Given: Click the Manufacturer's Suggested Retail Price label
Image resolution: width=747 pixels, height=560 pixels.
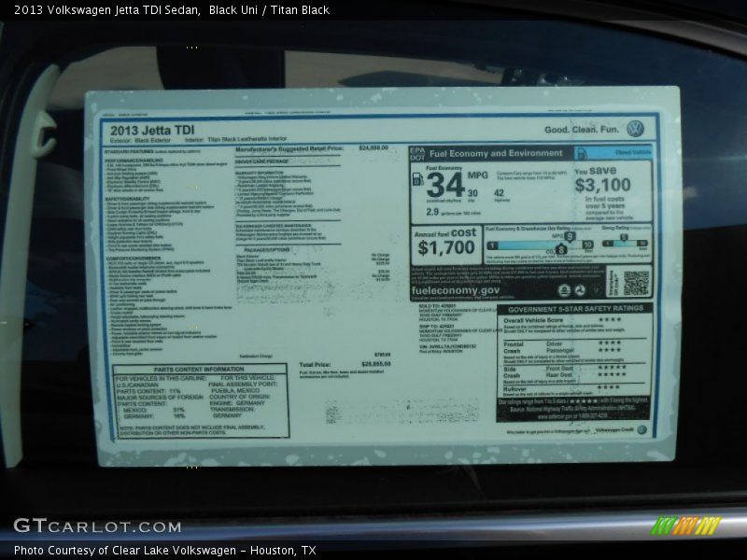Looking at the screenshot, I should point(289,148).
